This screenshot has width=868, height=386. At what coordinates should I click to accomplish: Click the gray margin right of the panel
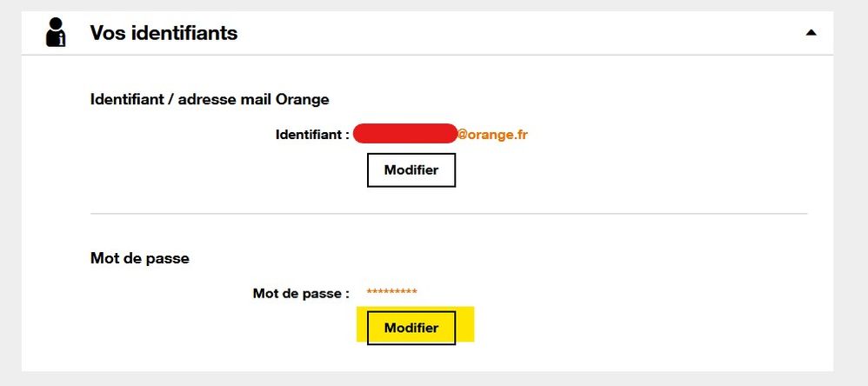tap(851, 191)
